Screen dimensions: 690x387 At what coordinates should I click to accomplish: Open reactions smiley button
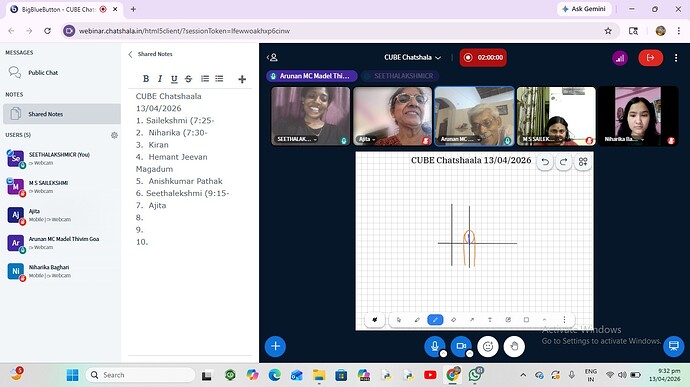coord(488,346)
